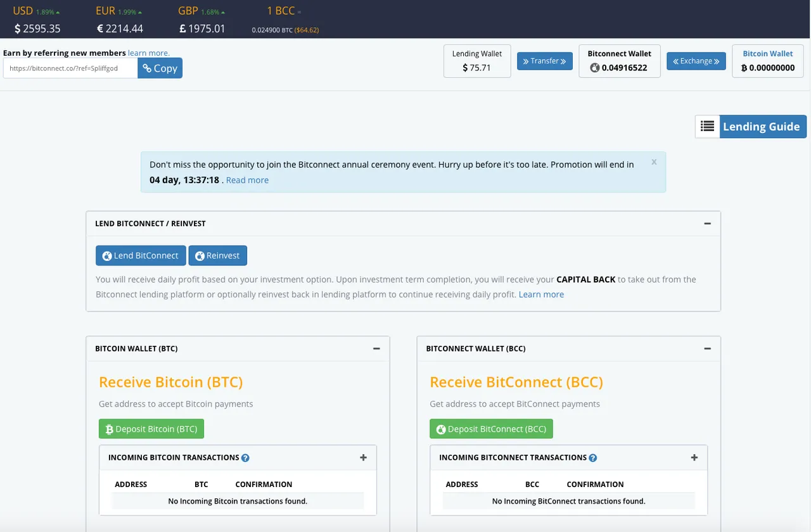
Task: Open the 'Read more' promotion link
Action: 247,180
